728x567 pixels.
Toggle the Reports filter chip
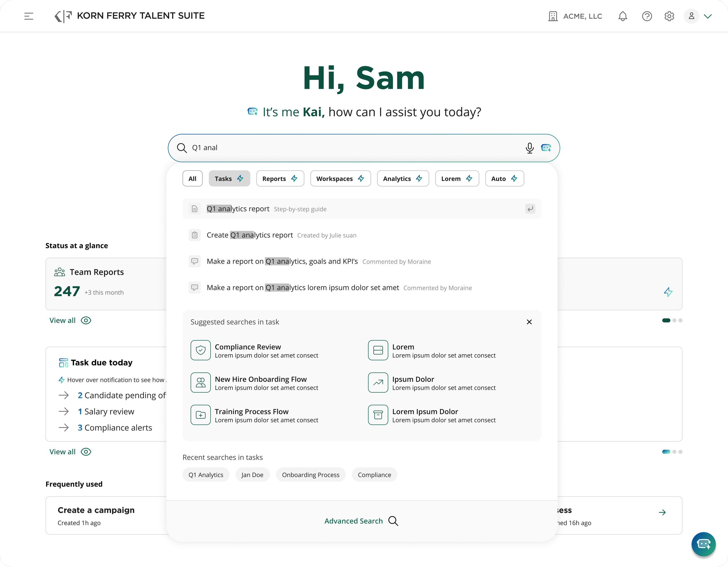point(280,178)
